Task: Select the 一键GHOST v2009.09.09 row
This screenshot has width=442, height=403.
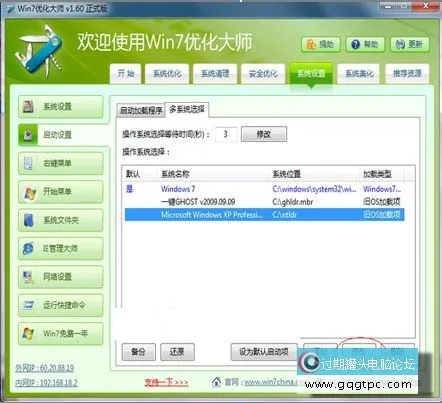Action: (x=264, y=202)
